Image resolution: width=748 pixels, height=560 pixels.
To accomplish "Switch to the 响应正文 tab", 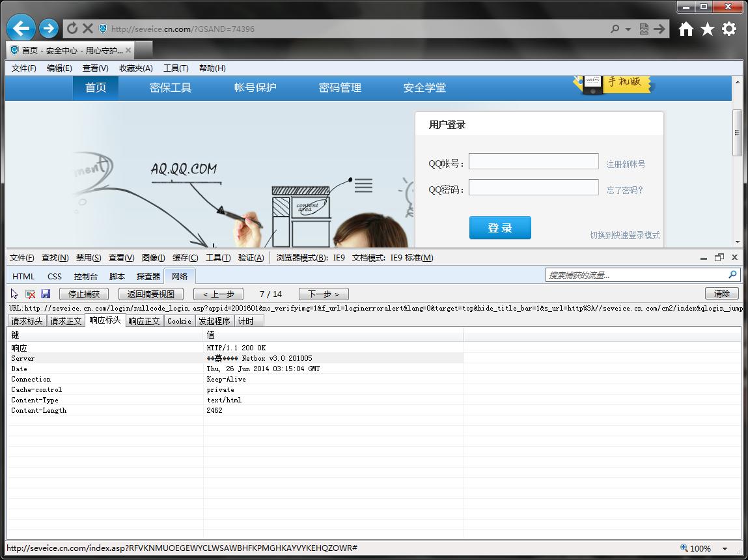I will 144,321.
